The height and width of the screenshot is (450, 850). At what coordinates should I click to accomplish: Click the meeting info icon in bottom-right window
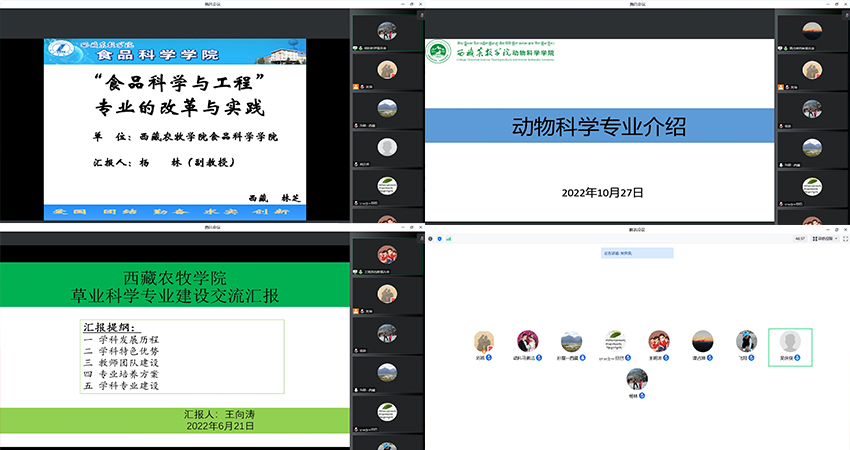[429, 239]
